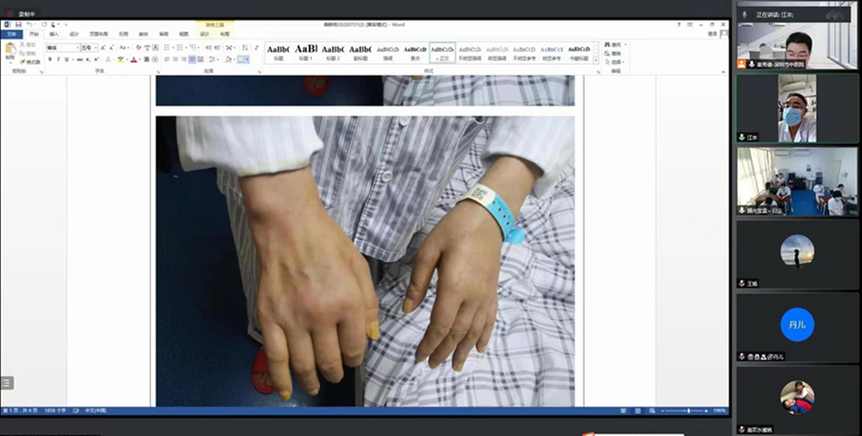Select the 江丰 participant video thumbnail
The height and width of the screenshot is (436, 862).
tap(797, 107)
